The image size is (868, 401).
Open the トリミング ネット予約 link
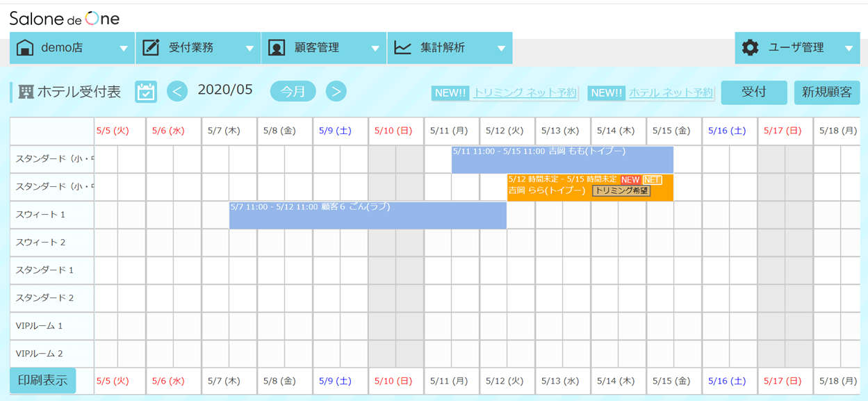coord(525,93)
